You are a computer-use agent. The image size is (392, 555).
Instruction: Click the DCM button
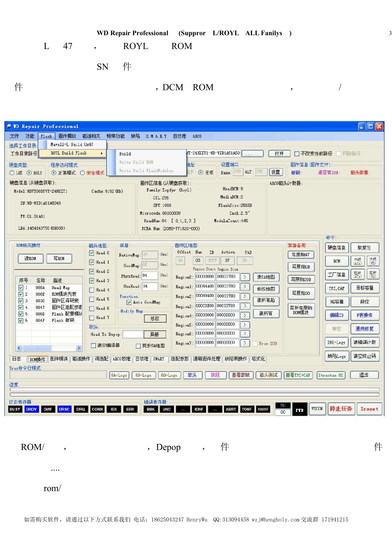click(x=337, y=261)
